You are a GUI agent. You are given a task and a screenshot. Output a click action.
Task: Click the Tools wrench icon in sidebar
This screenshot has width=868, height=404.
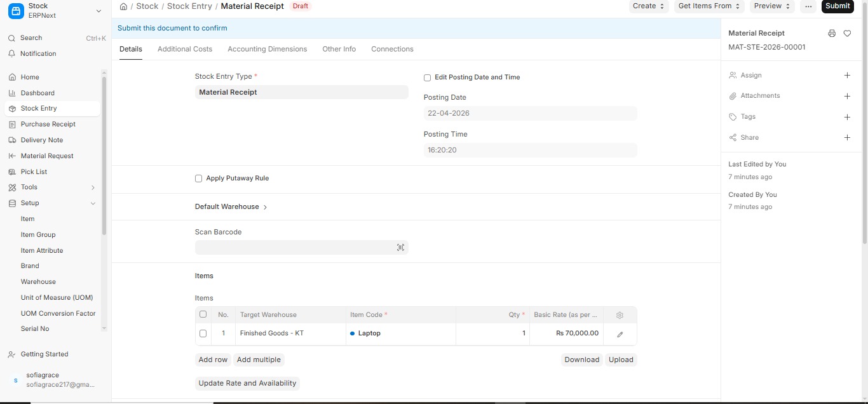12,187
